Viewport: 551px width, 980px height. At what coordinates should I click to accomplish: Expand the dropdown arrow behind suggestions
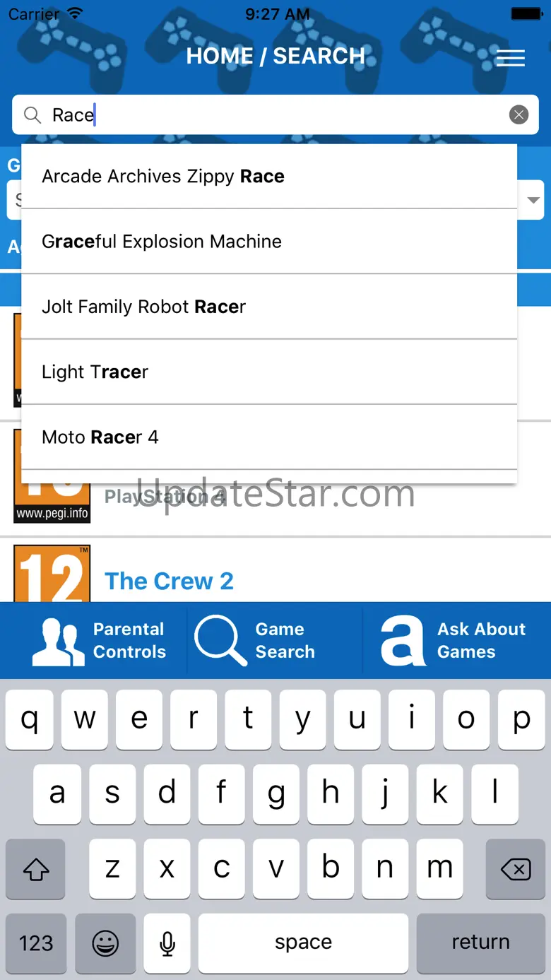(x=534, y=201)
